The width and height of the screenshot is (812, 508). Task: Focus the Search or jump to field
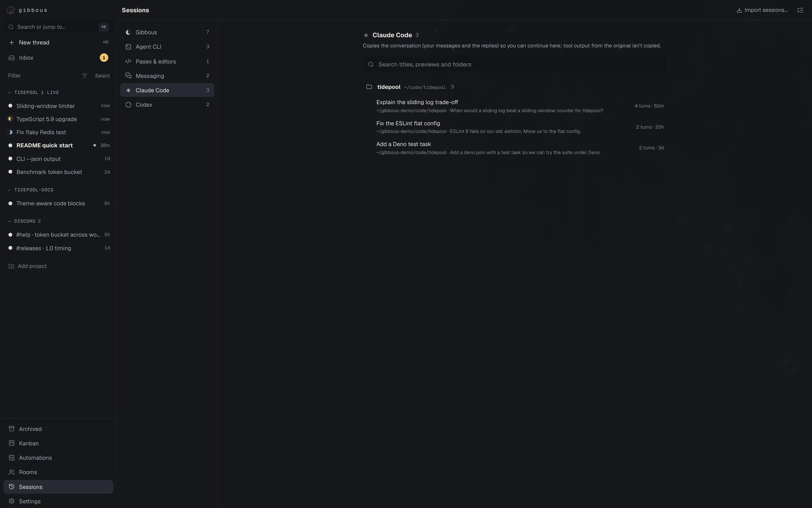58,27
